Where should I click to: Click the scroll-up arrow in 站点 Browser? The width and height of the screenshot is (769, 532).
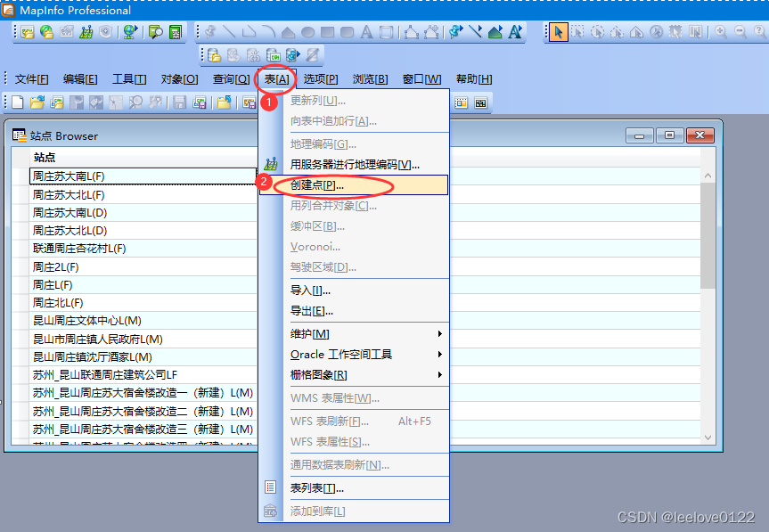click(x=708, y=175)
